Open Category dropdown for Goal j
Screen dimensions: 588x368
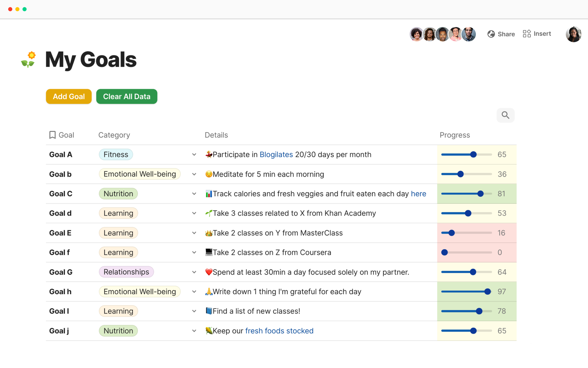pyautogui.click(x=194, y=331)
